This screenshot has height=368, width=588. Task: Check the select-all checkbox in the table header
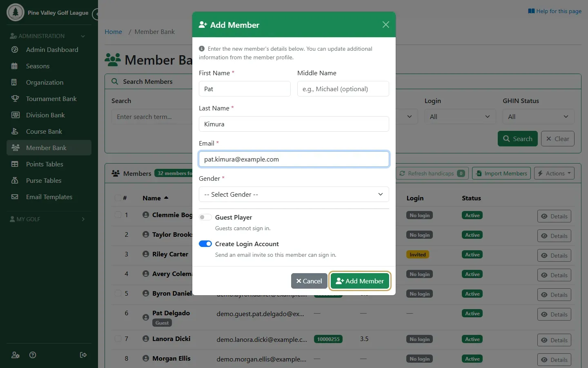pos(118,198)
